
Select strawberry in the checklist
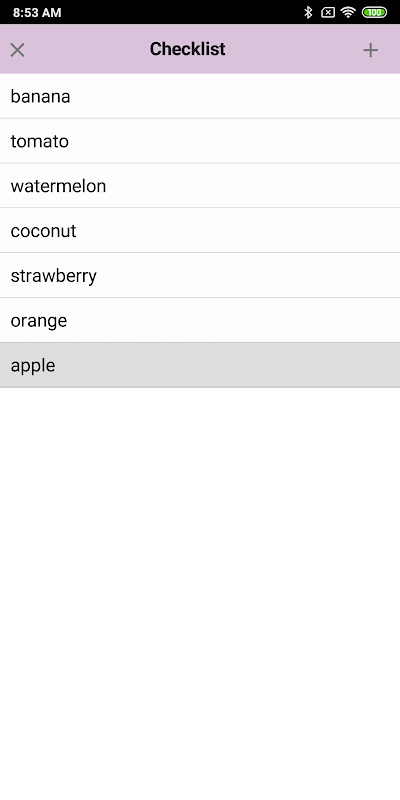(200, 276)
